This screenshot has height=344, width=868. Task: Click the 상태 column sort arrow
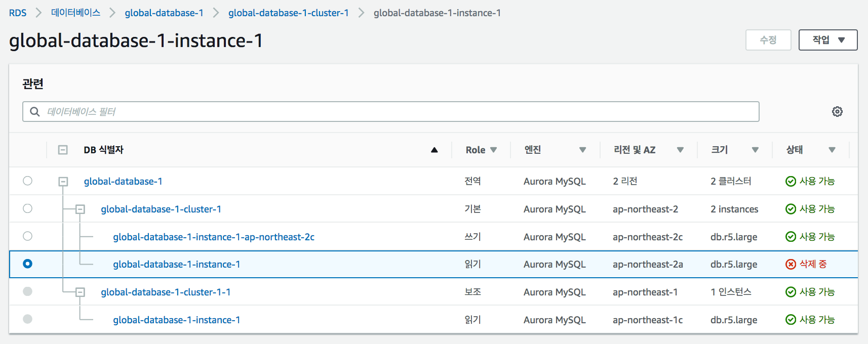coord(832,150)
